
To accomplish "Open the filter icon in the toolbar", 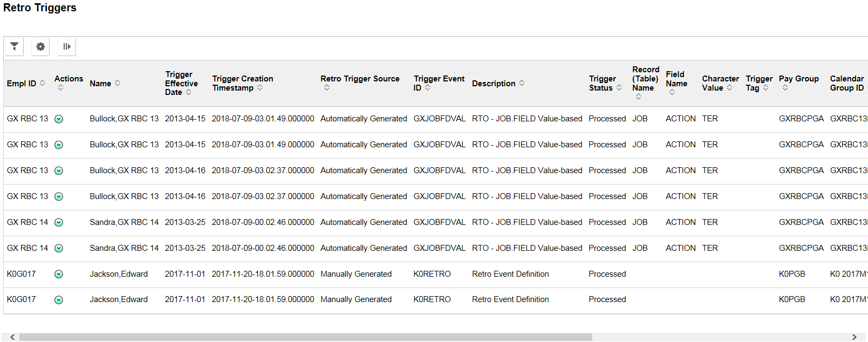I will point(15,46).
